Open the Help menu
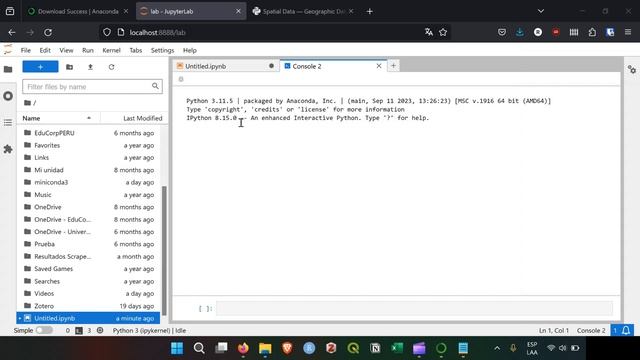Viewport: 640px width, 360px height. point(189,50)
